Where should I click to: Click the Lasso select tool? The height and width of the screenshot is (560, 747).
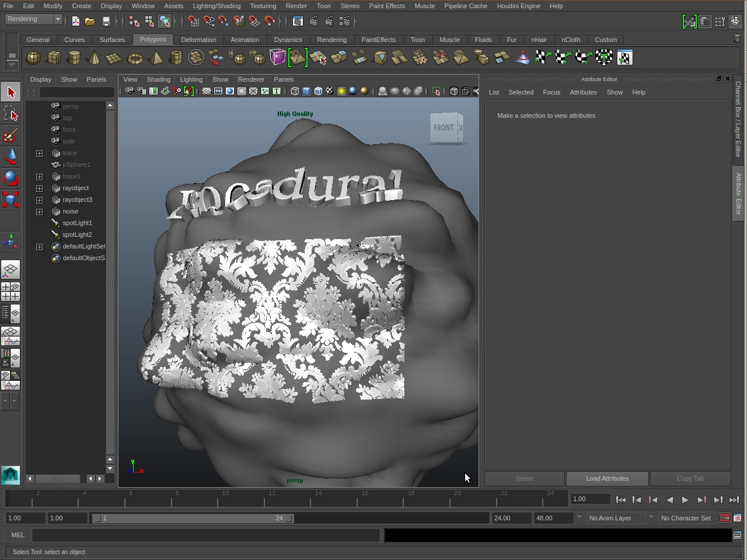[x=11, y=113]
